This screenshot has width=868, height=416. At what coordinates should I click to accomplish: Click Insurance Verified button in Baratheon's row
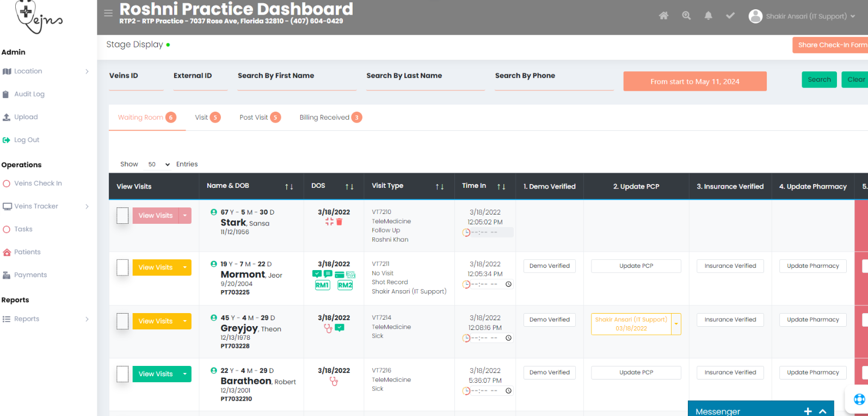[730, 372]
